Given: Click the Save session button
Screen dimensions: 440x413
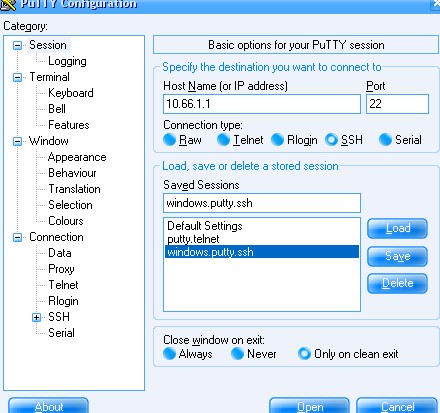Looking at the screenshot, I should click(397, 256).
